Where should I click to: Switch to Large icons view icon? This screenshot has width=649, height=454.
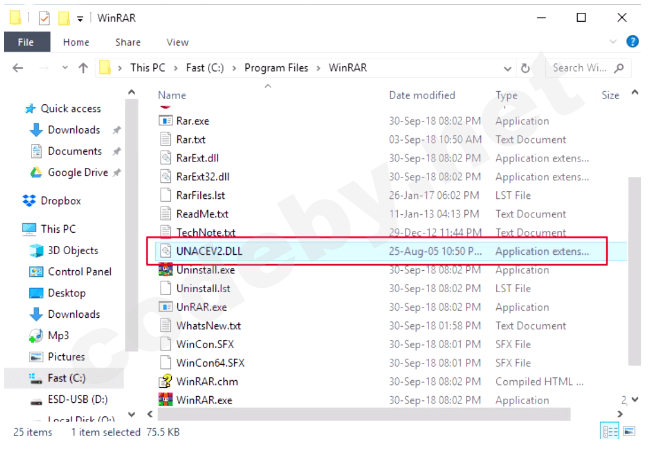pos(629,432)
